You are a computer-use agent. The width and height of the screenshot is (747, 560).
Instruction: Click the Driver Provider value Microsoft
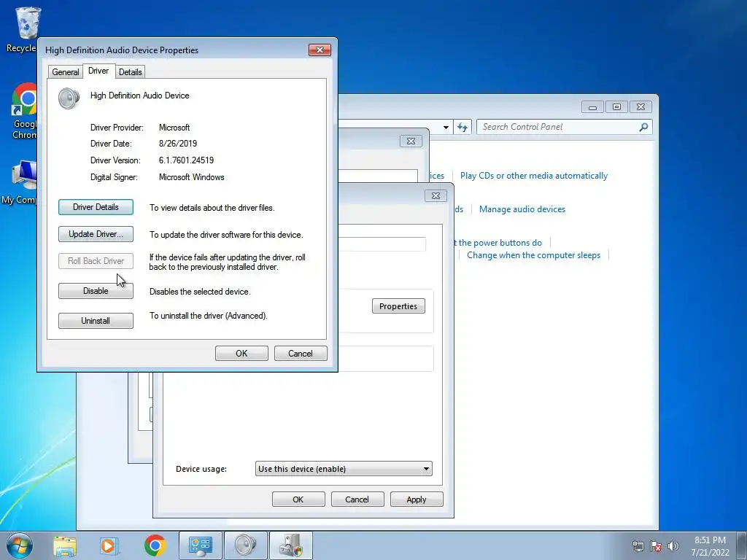pos(174,128)
